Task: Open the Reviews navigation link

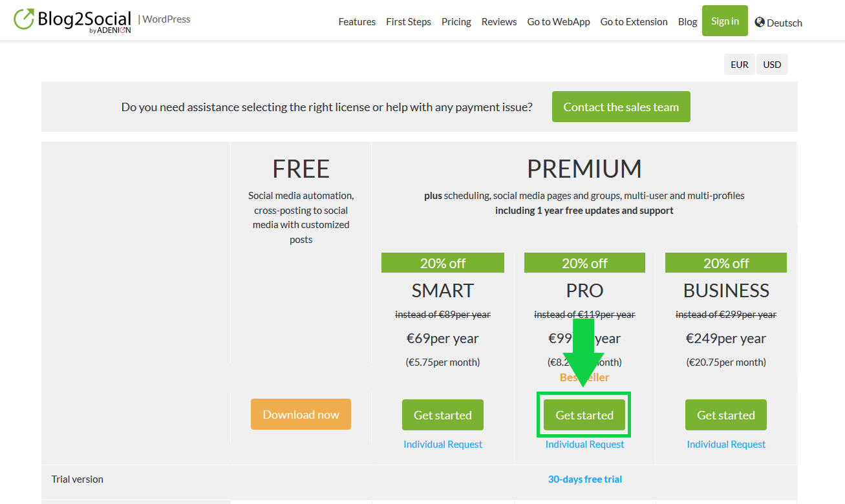Action: point(499,21)
